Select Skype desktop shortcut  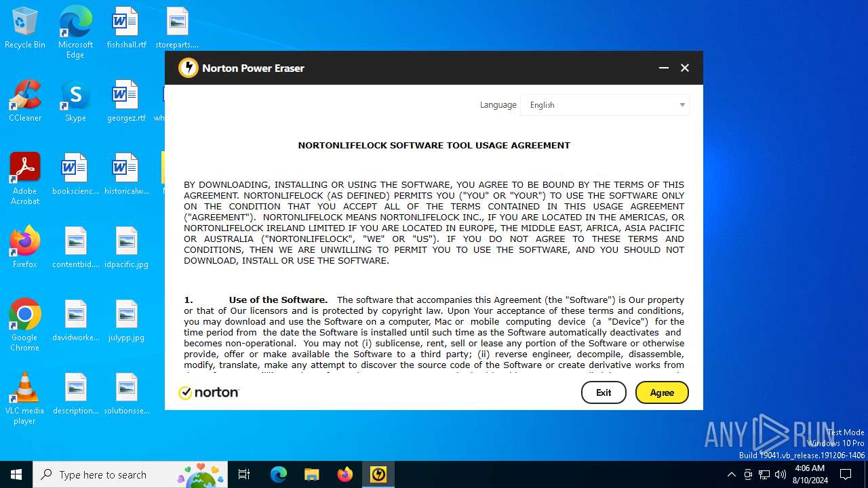click(75, 102)
